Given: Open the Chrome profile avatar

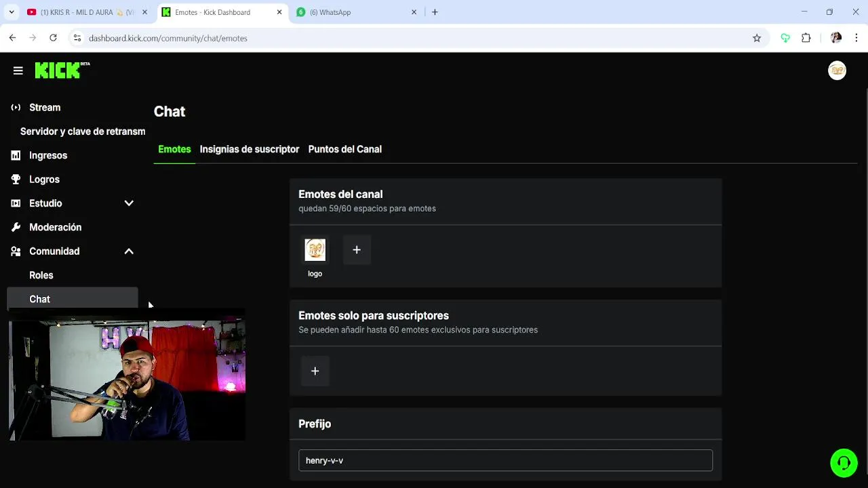Looking at the screenshot, I should tap(836, 38).
